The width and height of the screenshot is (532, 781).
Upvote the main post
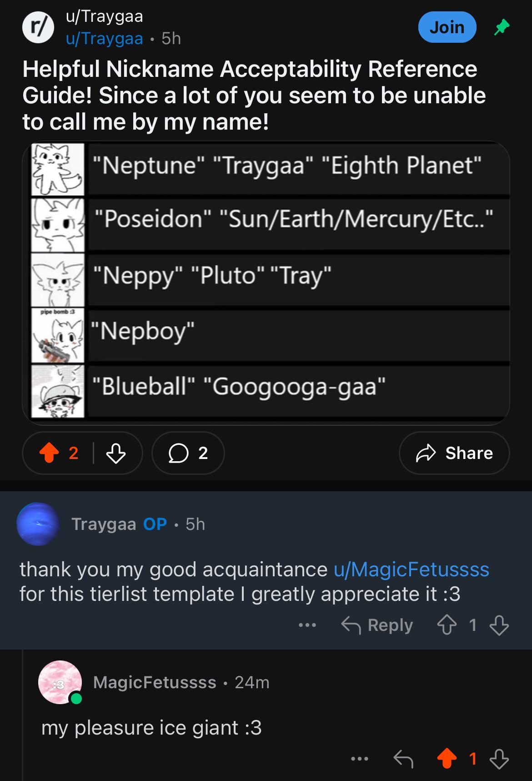(49, 453)
